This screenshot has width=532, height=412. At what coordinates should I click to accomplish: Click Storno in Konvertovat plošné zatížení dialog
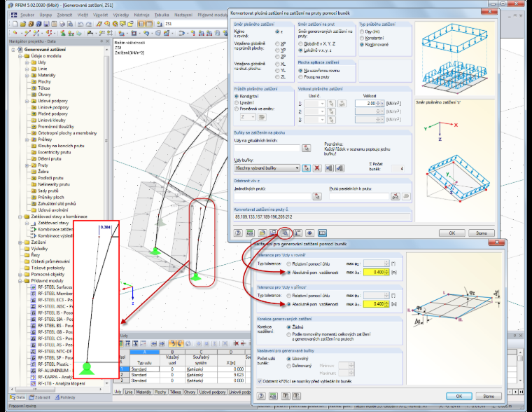click(482, 233)
